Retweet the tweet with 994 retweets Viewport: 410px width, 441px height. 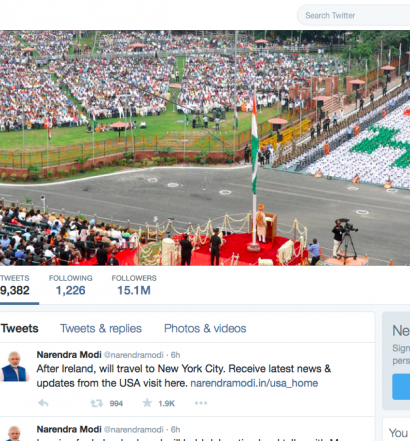96,403
